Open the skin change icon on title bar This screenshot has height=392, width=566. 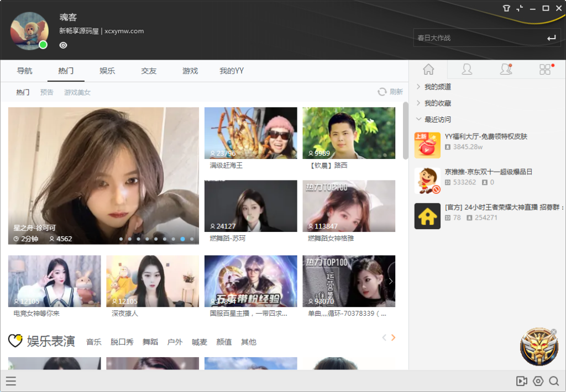pos(506,8)
